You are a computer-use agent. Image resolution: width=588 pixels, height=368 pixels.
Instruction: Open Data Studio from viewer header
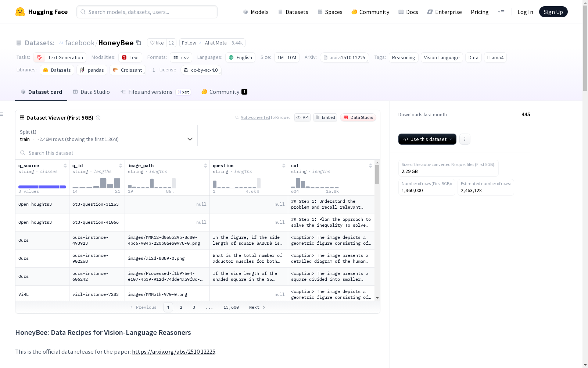coord(358,117)
